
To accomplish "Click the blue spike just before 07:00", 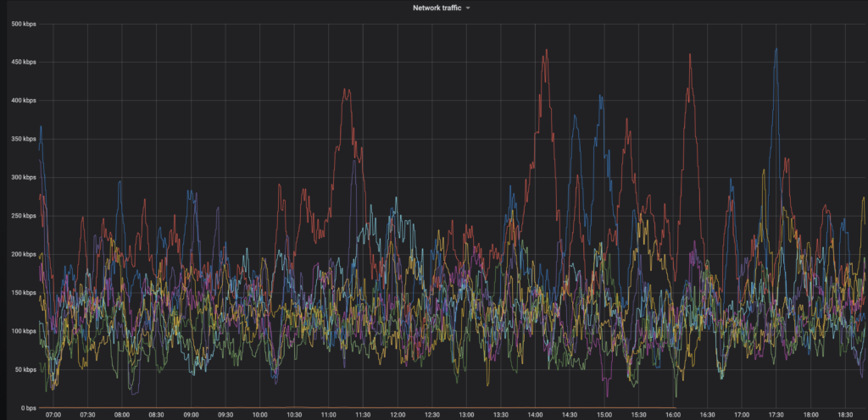I will [x=40, y=128].
